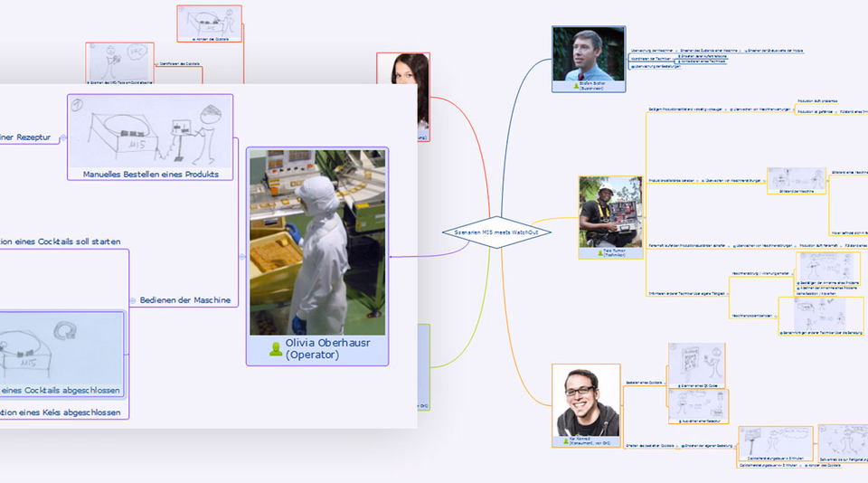Image resolution: width=868 pixels, height=483 pixels.
Task: Select 'Kontaktieren eines Technikers' topic
Action: 703,62
